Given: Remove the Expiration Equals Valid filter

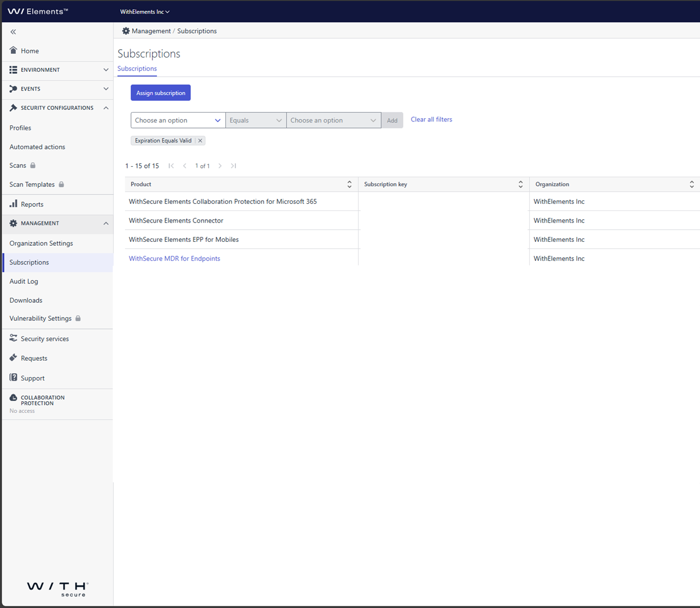Looking at the screenshot, I should coord(200,141).
